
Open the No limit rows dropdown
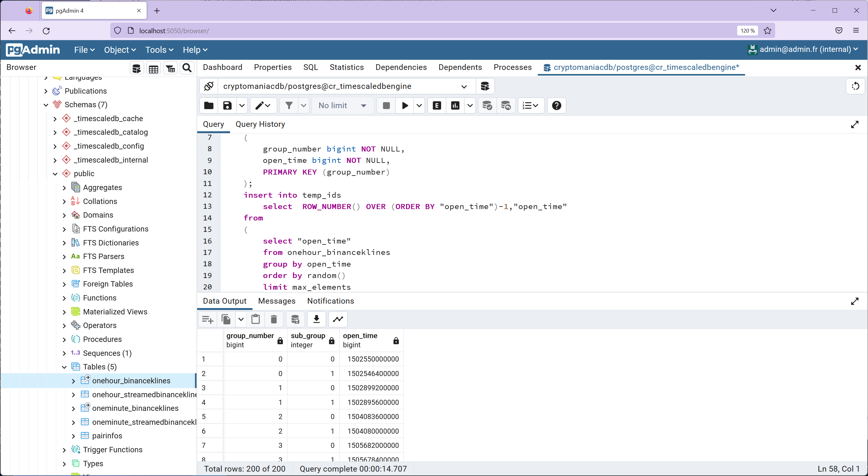[x=343, y=106]
